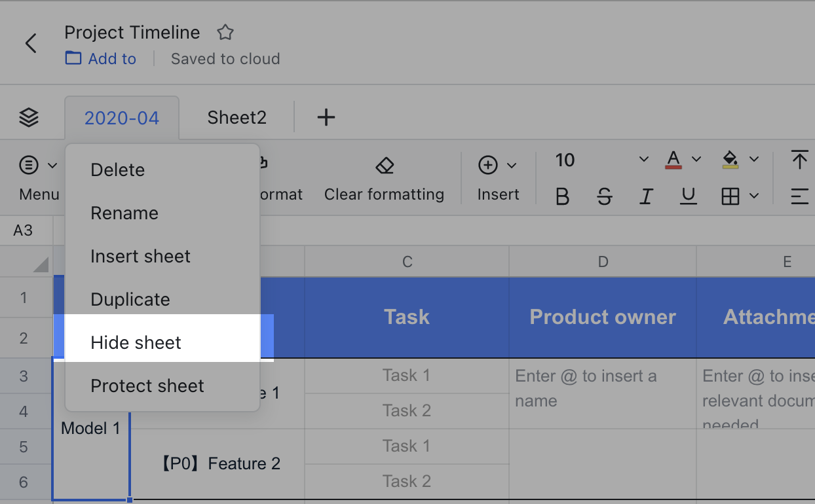Click the top vertical alignment icon
Viewport: 815px width, 504px height.
pos(800,159)
